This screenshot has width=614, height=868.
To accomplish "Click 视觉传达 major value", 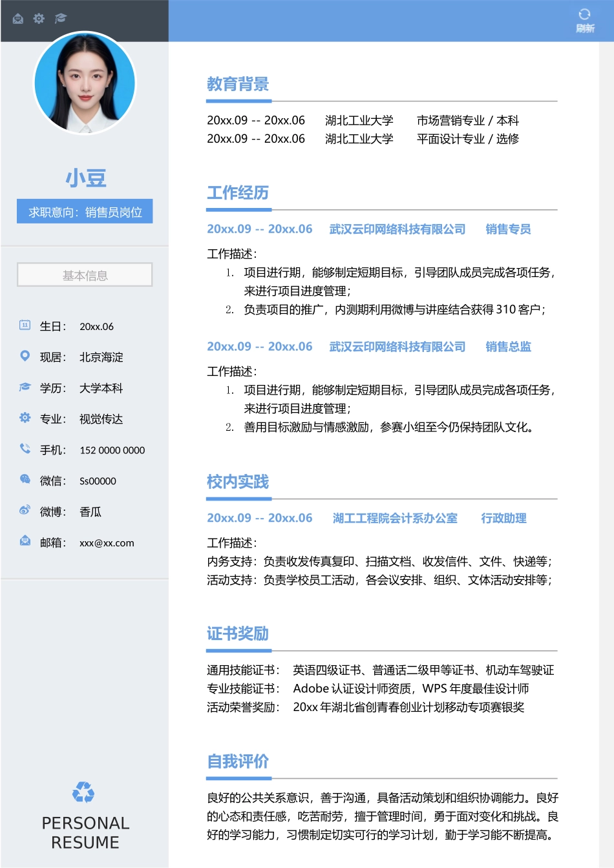I will point(101,419).
